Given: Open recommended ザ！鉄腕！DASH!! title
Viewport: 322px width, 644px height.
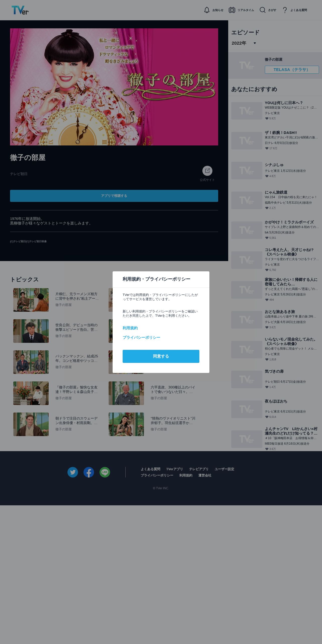Looking at the screenshot, I should pyautogui.click(x=281, y=133).
